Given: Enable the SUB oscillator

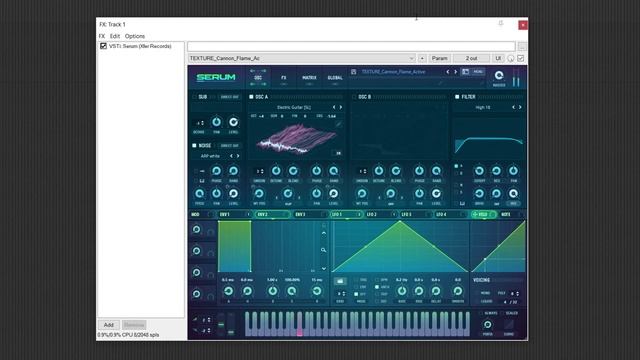Looking at the screenshot, I should [x=194, y=97].
